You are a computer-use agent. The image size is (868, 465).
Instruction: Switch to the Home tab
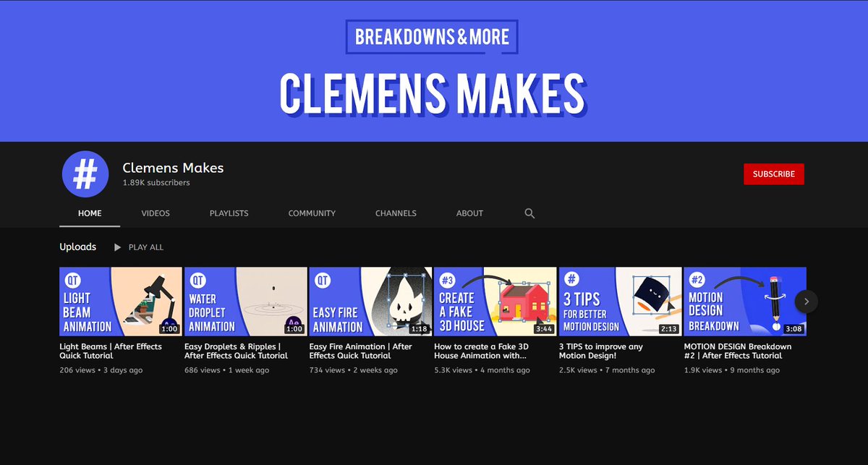tap(90, 213)
